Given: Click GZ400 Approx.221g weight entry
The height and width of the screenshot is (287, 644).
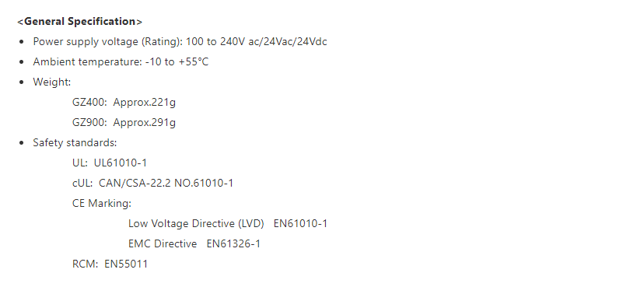Looking at the screenshot, I should point(124,102).
